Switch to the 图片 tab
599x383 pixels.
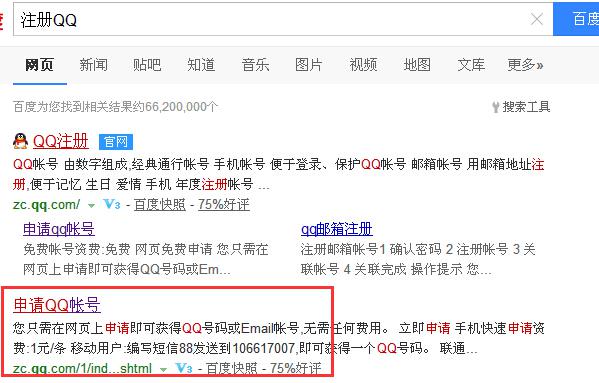tap(309, 65)
